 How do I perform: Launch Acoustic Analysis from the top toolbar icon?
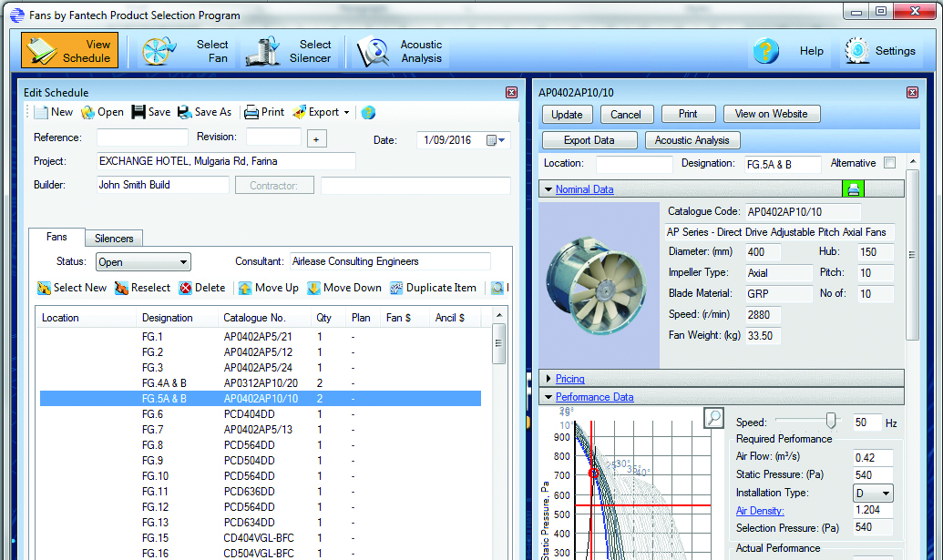[374, 51]
